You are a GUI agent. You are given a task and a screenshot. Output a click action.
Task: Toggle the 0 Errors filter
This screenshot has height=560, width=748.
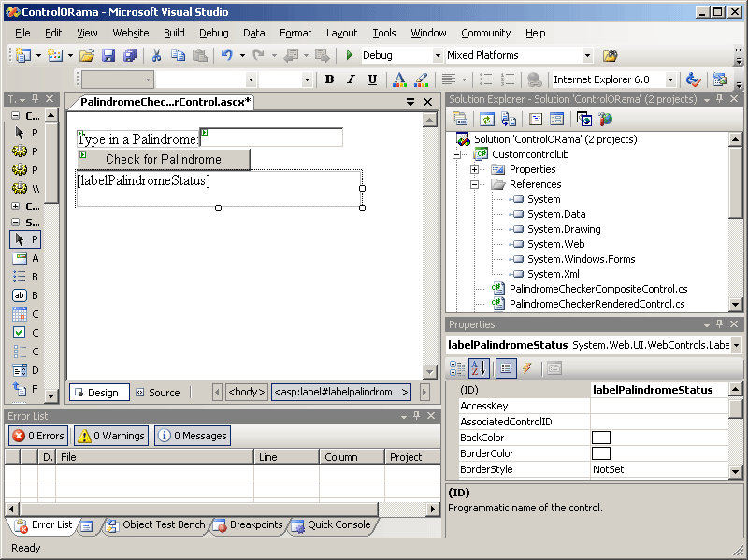tap(38, 436)
